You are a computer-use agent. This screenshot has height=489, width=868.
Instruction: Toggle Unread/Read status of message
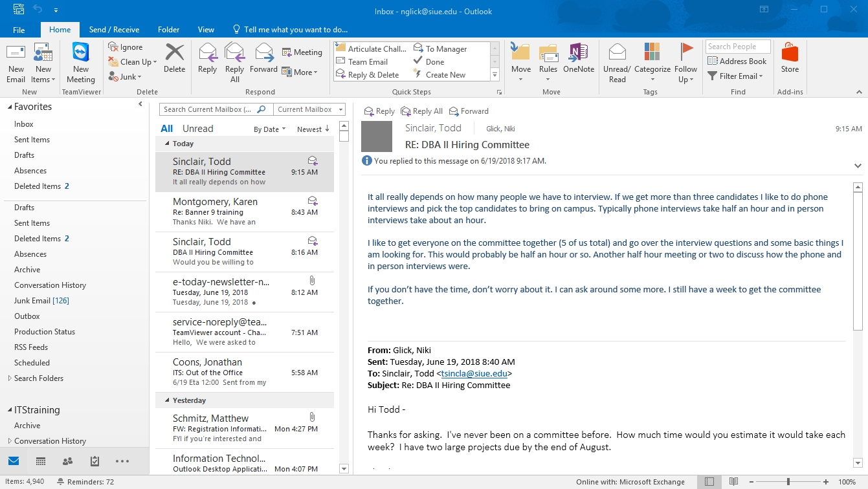click(617, 63)
